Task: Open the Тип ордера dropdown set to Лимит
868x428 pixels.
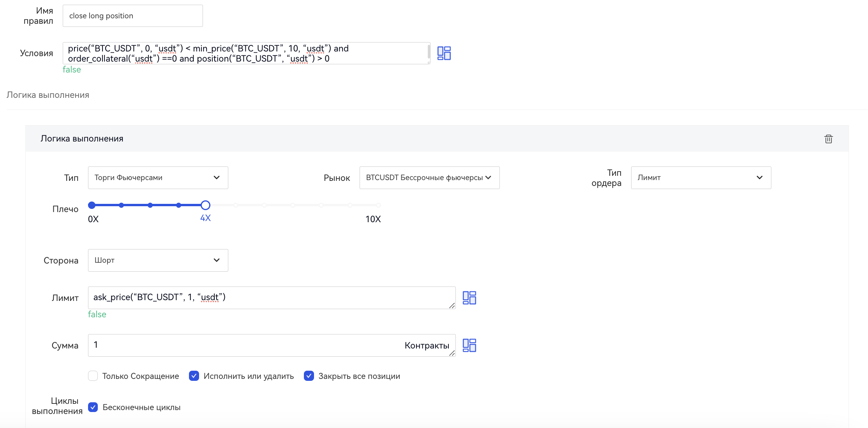Action: tap(700, 178)
